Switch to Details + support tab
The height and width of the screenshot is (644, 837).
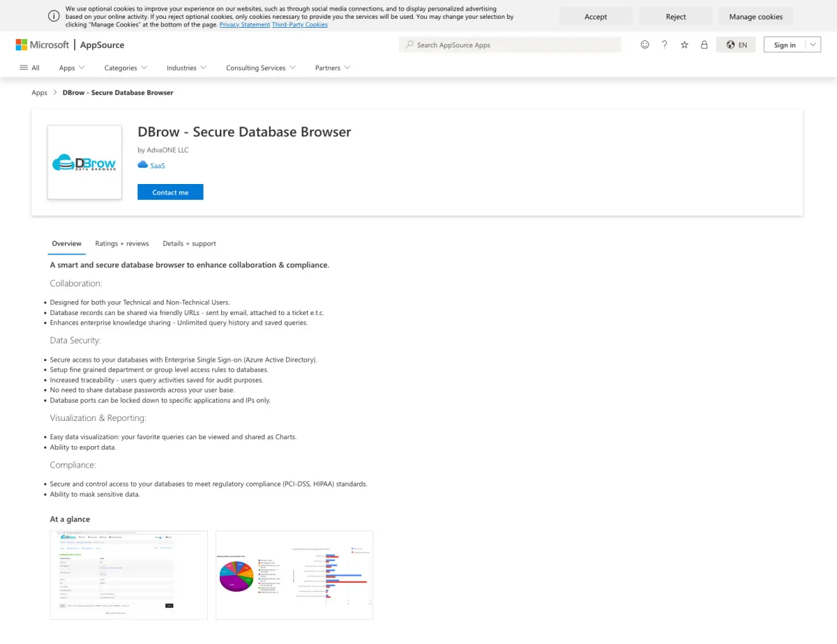[x=189, y=243]
